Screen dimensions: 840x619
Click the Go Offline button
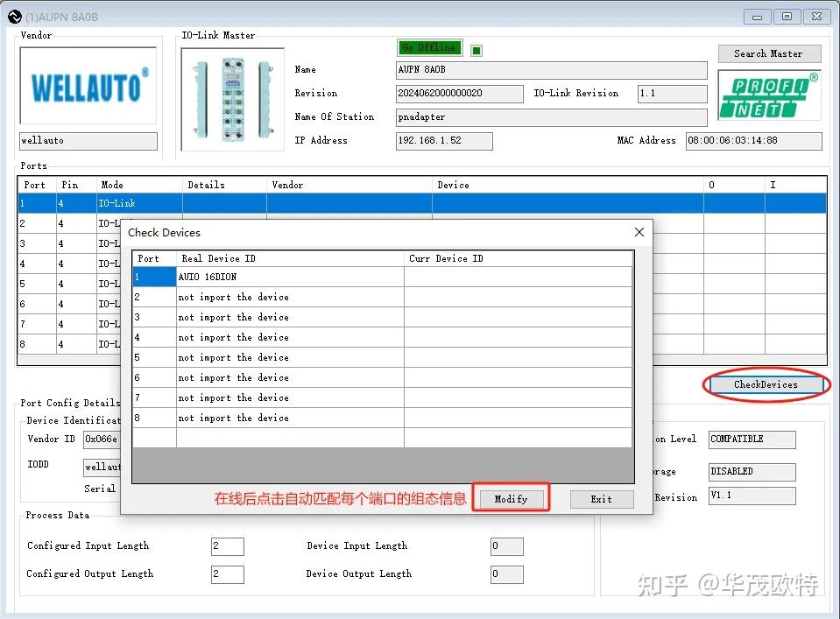(429, 47)
